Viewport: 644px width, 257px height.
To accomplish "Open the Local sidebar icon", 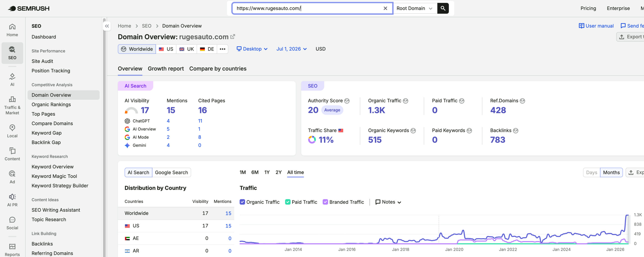I will point(12,131).
